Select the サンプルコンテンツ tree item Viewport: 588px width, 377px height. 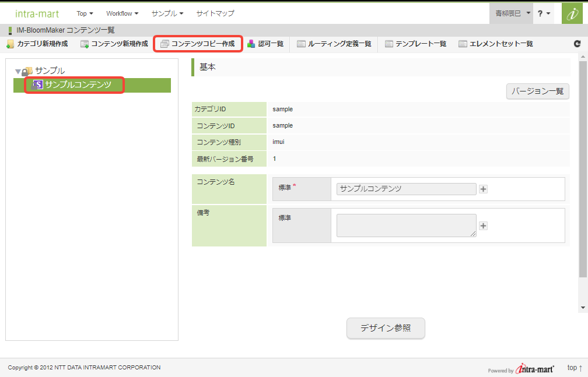tap(78, 84)
